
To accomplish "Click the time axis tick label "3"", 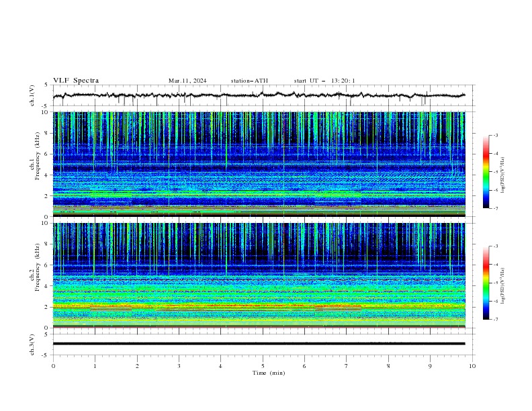I will pos(179,366).
